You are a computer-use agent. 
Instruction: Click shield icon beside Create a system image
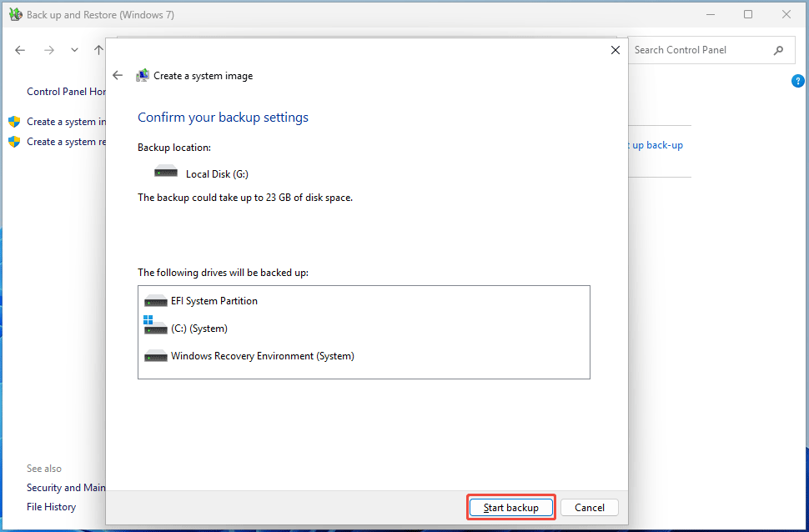pos(14,122)
